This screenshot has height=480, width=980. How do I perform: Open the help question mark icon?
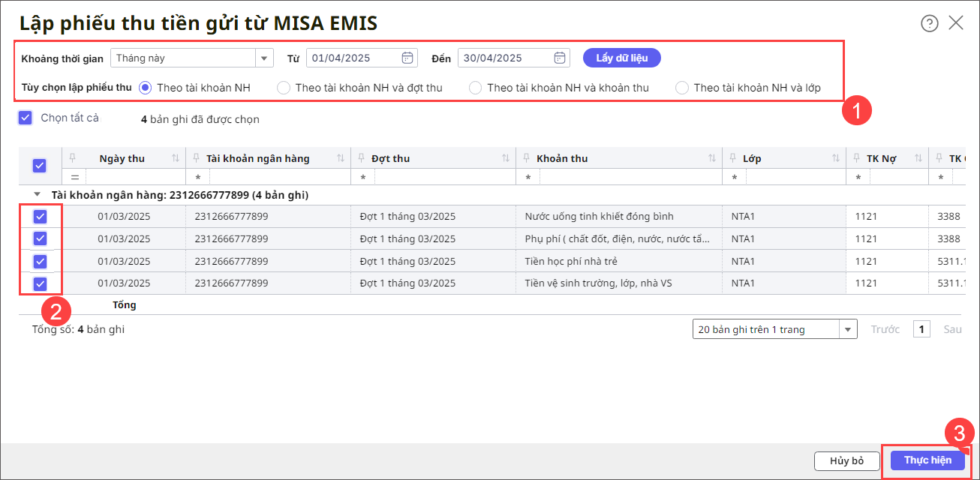tap(930, 23)
